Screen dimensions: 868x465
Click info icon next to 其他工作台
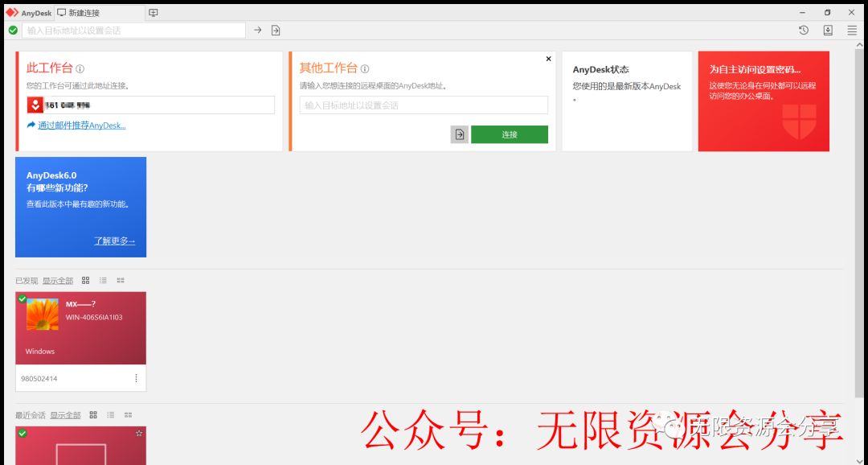coord(365,68)
